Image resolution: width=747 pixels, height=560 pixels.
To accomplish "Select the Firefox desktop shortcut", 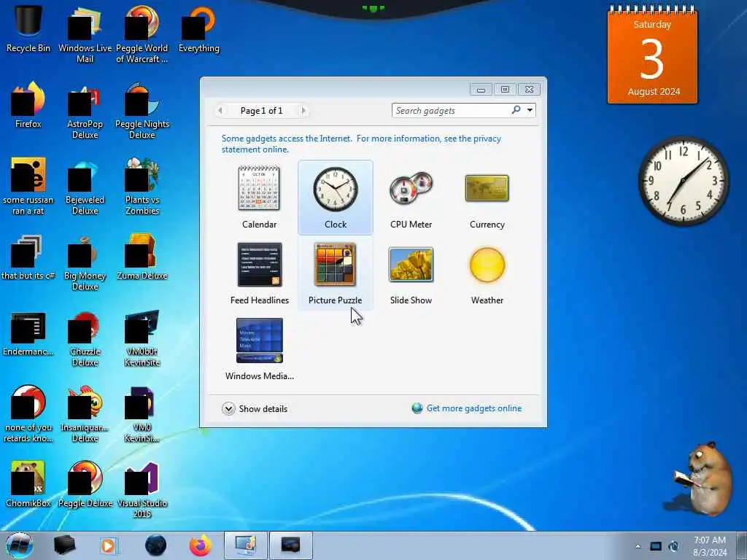I will click(28, 105).
